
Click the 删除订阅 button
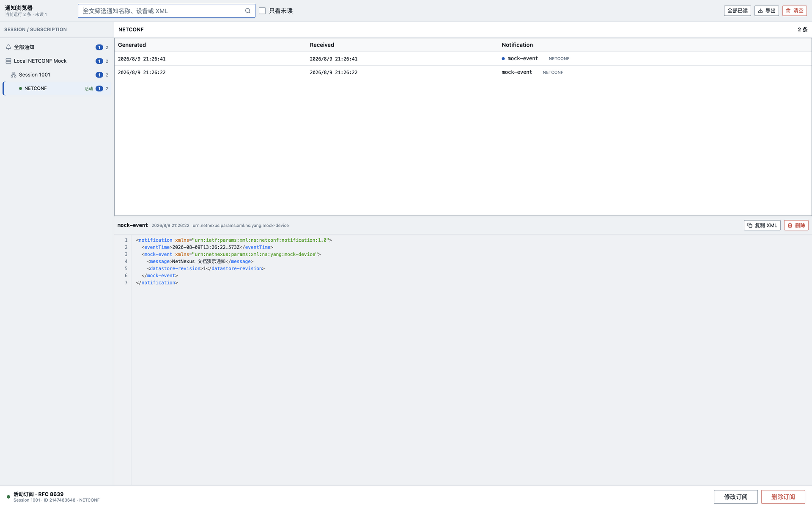click(x=783, y=497)
